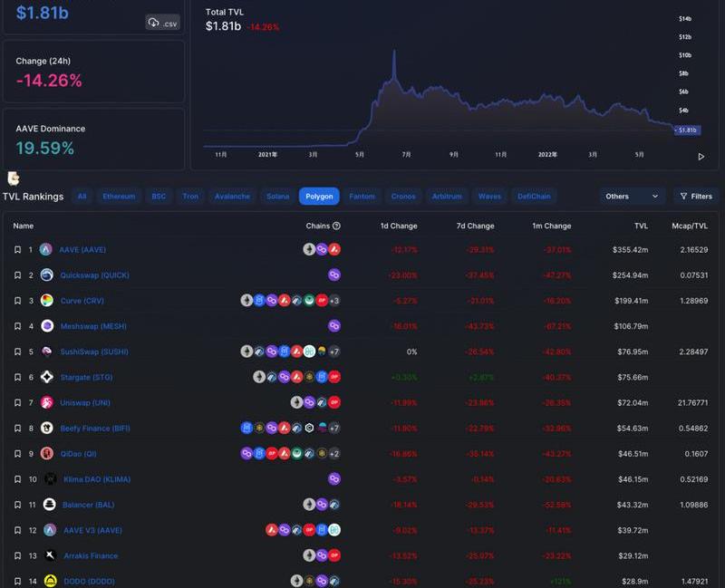This screenshot has width=725, height=588.
Task: Open the Meshswap (MESH) protocol link
Action: point(93,326)
